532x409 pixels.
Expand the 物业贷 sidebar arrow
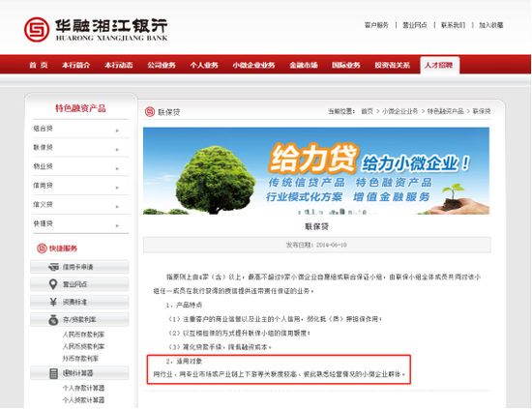point(117,168)
